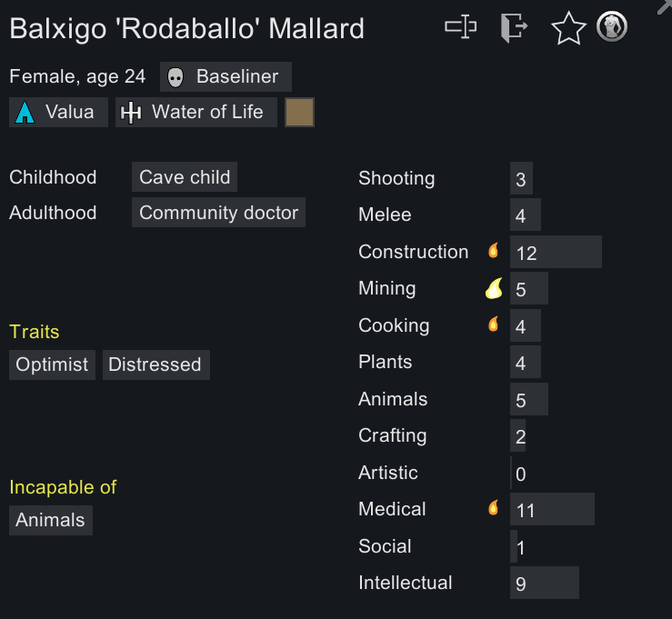Click the Optimist trait tag
The height and width of the screenshot is (619, 672).
pos(52,364)
